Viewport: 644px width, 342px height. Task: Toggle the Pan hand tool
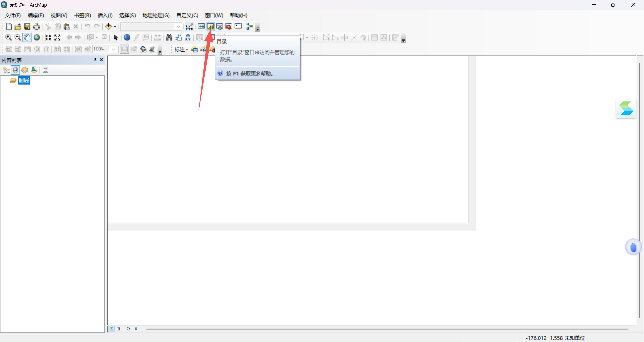pyautogui.click(x=27, y=37)
